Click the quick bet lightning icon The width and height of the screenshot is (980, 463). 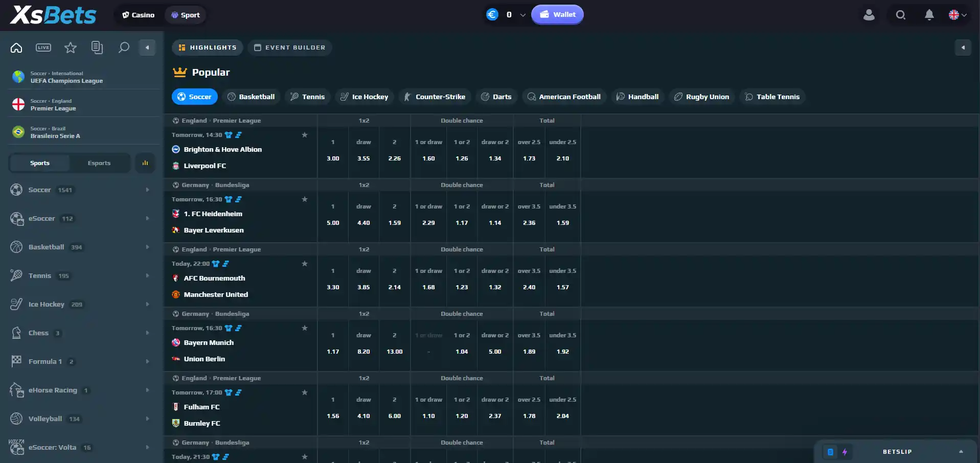pos(845,452)
